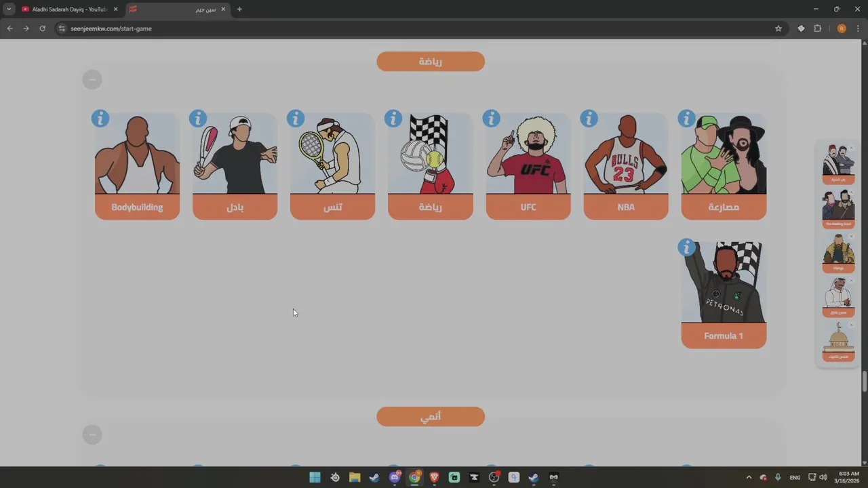The height and width of the screenshot is (488, 868).
Task: Select the Bodybuilding category card
Action: pos(137,166)
